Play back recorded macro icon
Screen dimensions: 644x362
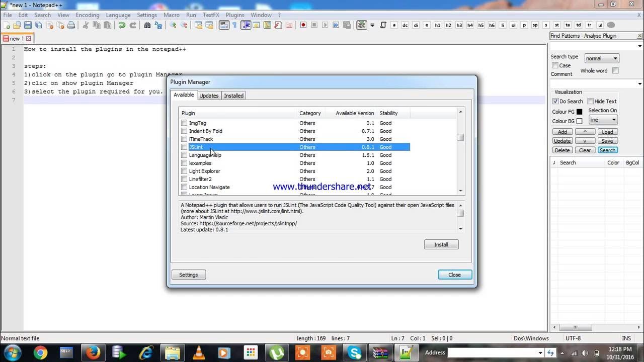325,25
